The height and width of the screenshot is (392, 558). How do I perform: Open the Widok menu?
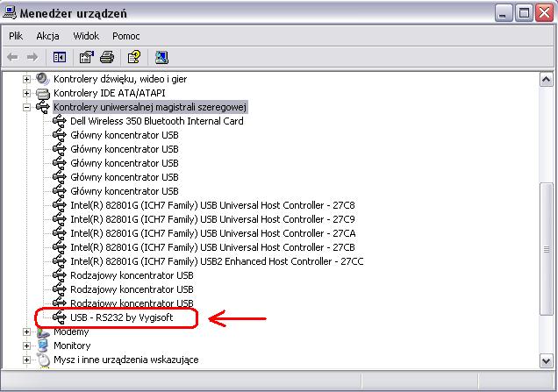[x=86, y=36]
